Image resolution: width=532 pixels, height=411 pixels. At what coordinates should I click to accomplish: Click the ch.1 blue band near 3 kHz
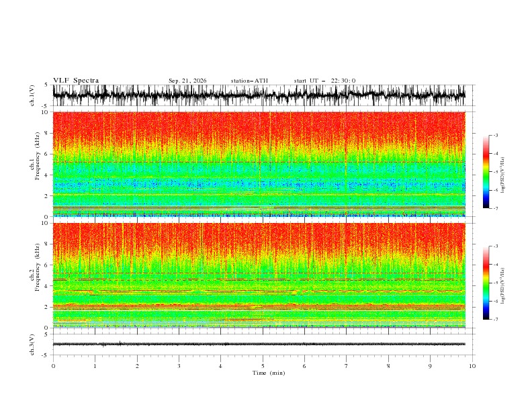259,185
